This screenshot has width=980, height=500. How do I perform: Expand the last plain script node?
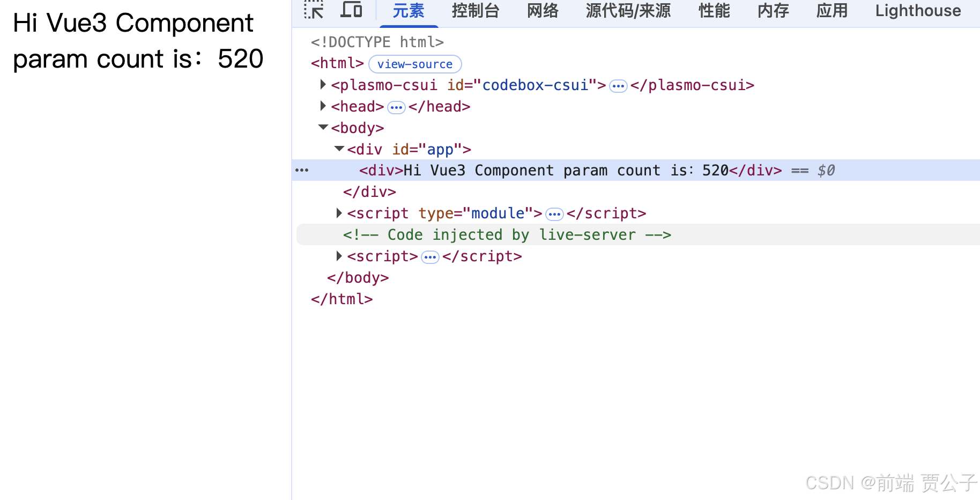point(339,256)
